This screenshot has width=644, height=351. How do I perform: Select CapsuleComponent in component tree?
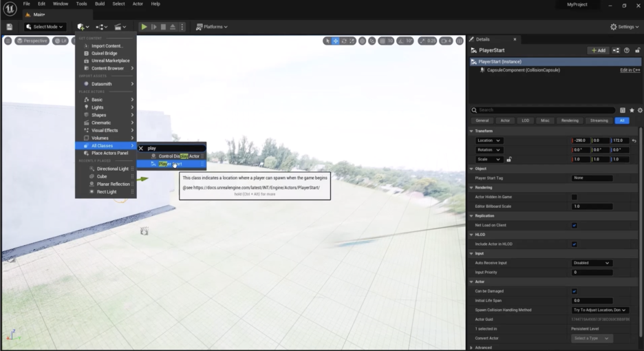pyautogui.click(x=523, y=70)
